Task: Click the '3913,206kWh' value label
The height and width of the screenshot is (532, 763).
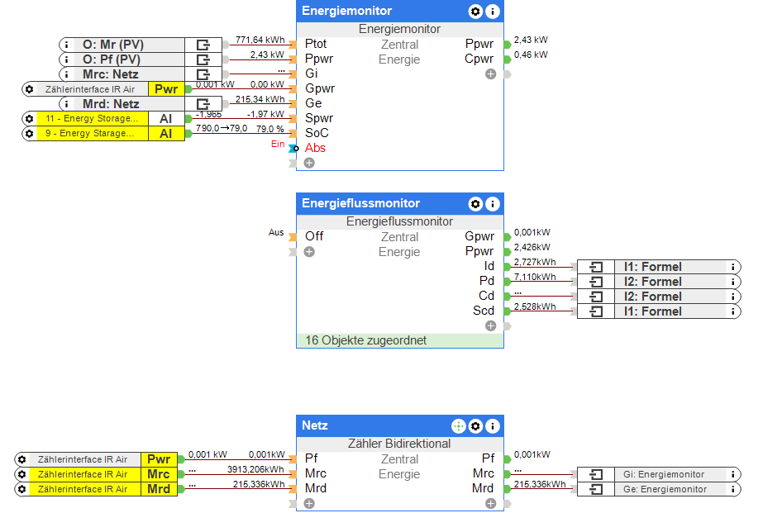Action: pyautogui.click(x=255, y=469)
